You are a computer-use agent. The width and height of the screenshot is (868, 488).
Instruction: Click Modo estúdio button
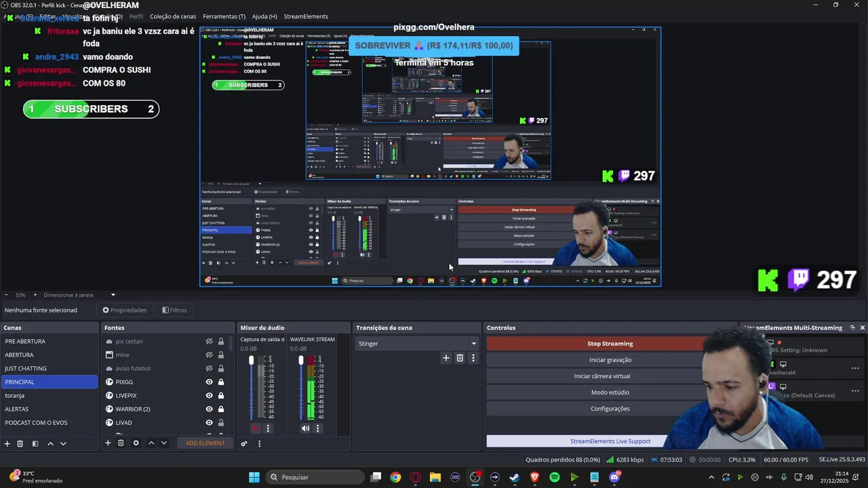610,392
